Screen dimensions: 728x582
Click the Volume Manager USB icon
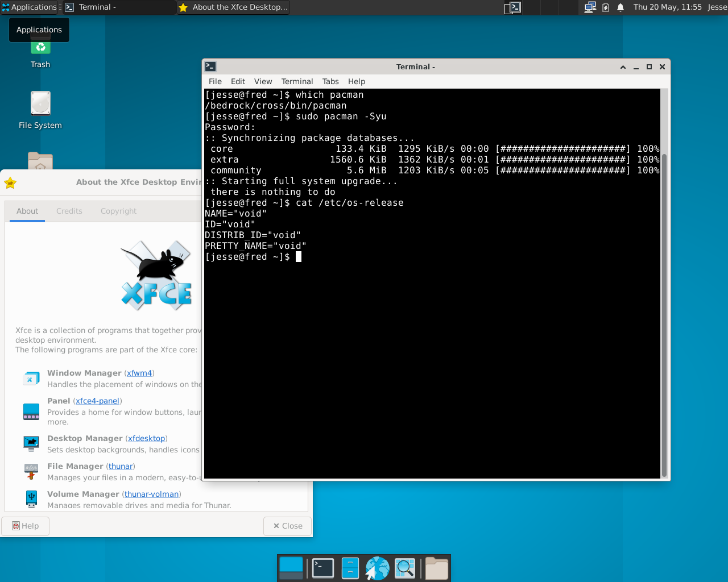[31, 499]
